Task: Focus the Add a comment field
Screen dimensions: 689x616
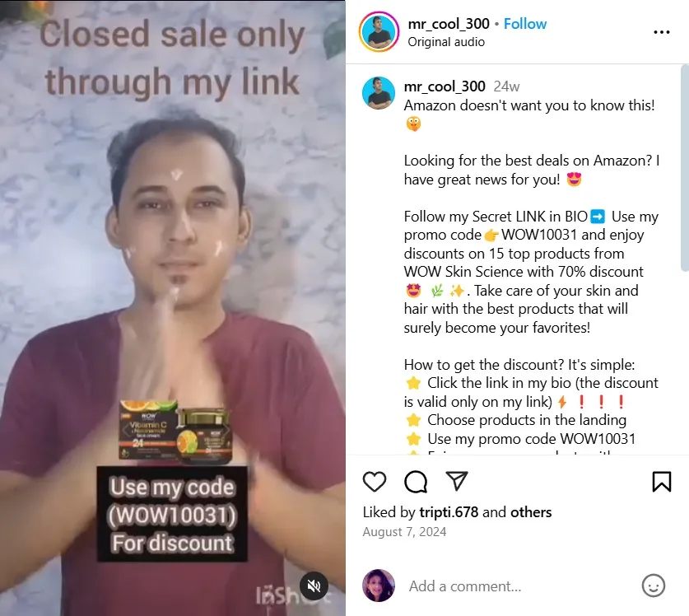Action: pos(519,586)
